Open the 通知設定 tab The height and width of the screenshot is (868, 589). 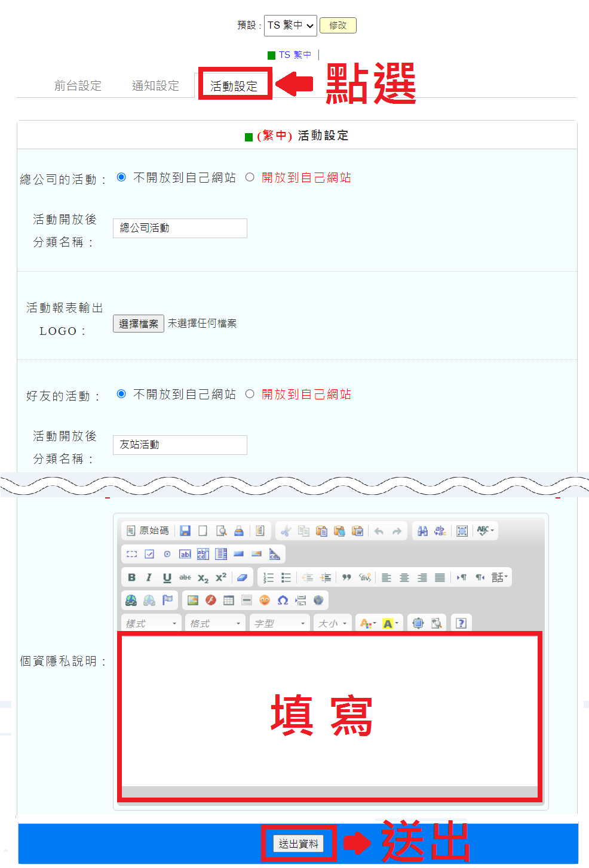(x=155, y=86)
